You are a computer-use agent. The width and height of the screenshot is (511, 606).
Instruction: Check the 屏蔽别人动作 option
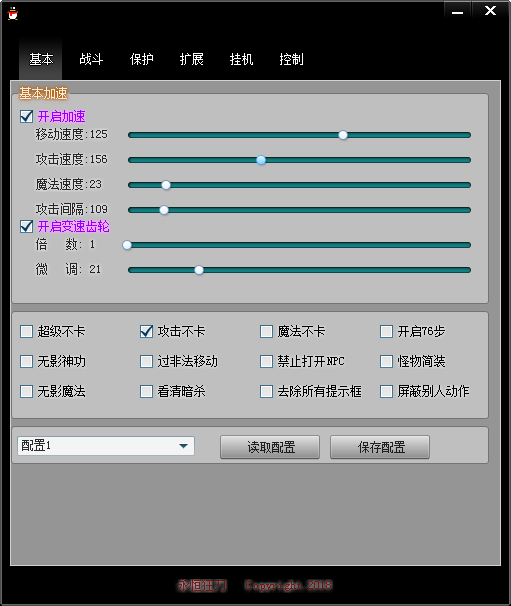[387, 392]
